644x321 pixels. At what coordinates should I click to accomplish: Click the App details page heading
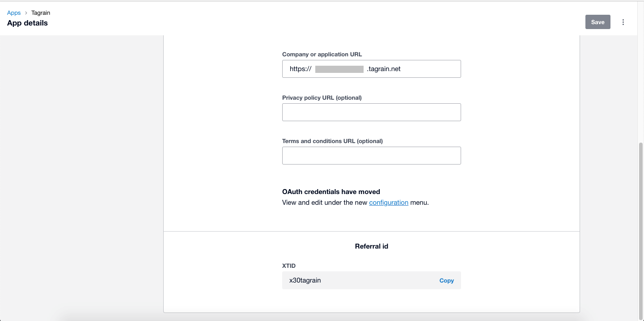[x=27, y=23]
